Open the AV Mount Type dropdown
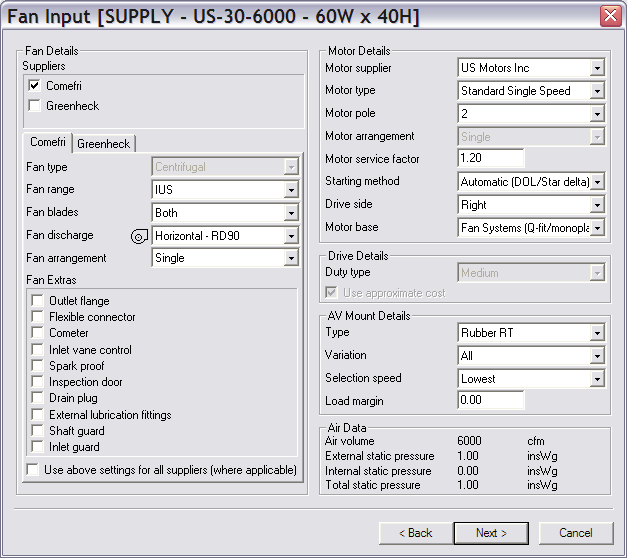627x558 pixels. (597, 333)
